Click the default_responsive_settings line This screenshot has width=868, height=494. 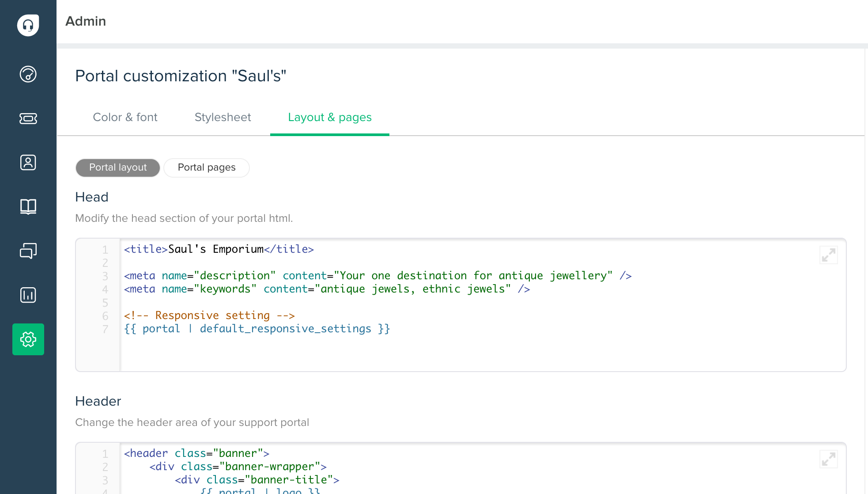(x=257, y=329)
